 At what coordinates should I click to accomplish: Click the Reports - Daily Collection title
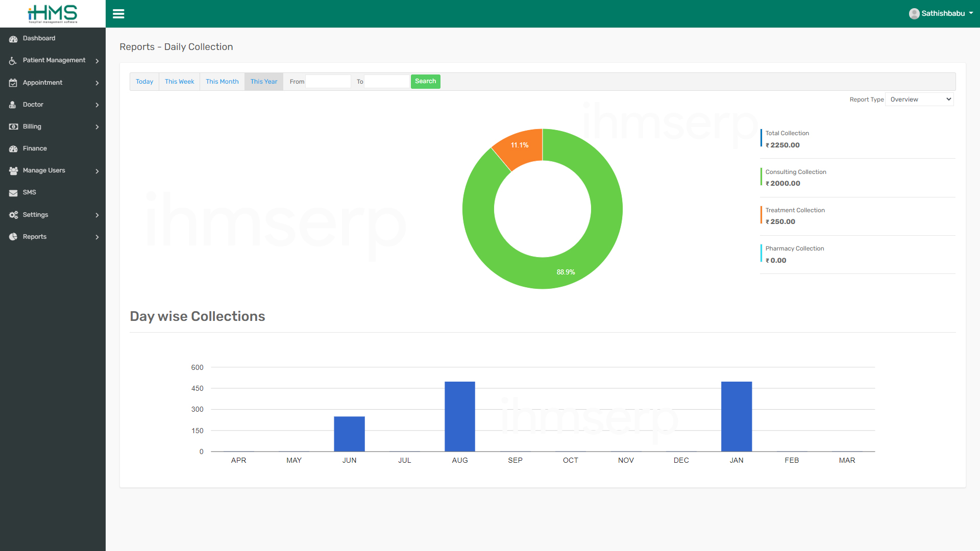coord(176,47)
